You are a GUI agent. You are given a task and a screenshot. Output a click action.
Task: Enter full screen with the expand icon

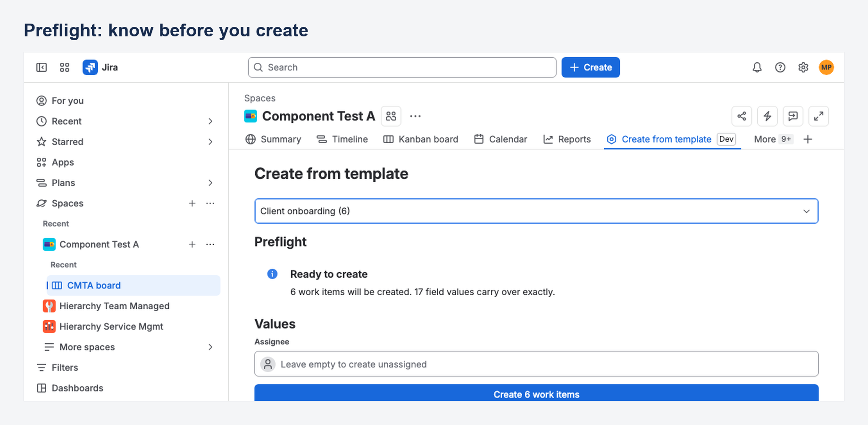click(819, 116)
